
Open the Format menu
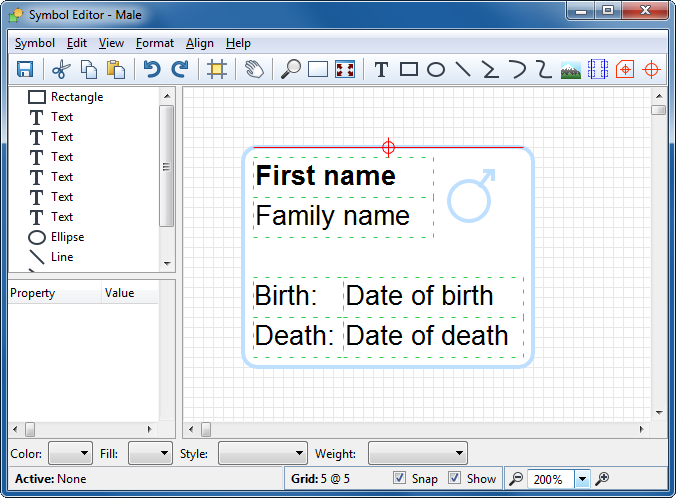pos(155,43)
